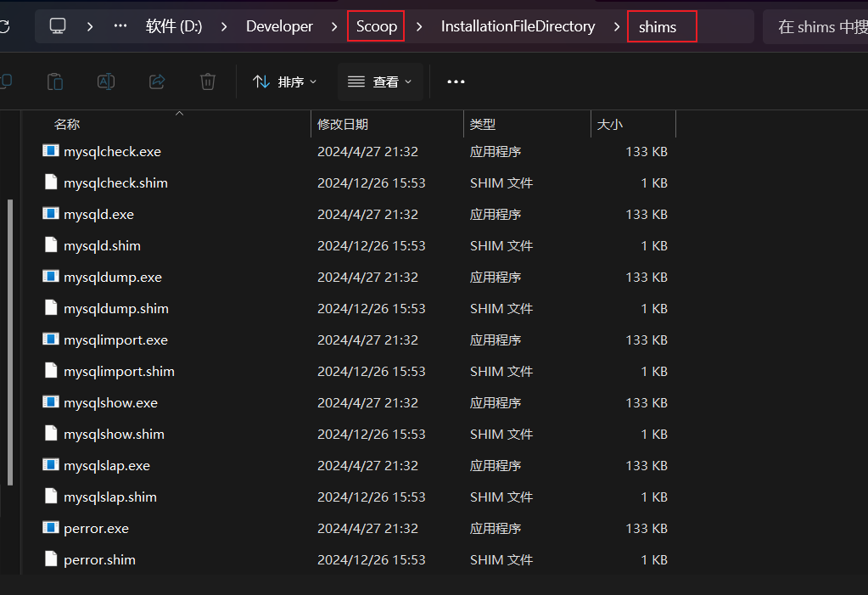Click the refresh icon in address bar
The width and height of the screenshot is (868, 595).
pos(4,26)
